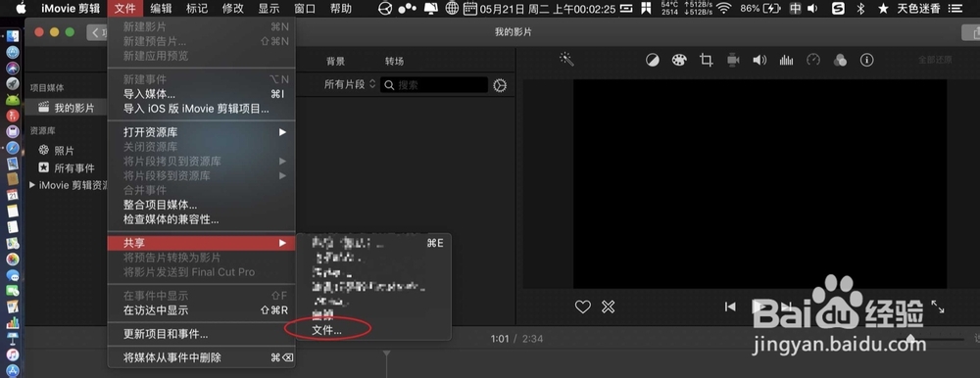The height and width of the screenshot is (378, 980).
Task: Click into the 搜索 search field
Action: pos(434,85)
